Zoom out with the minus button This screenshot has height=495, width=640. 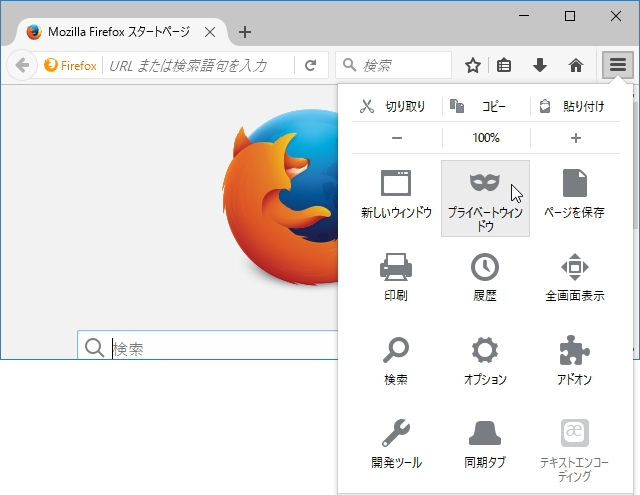click(x=397, y=138)
